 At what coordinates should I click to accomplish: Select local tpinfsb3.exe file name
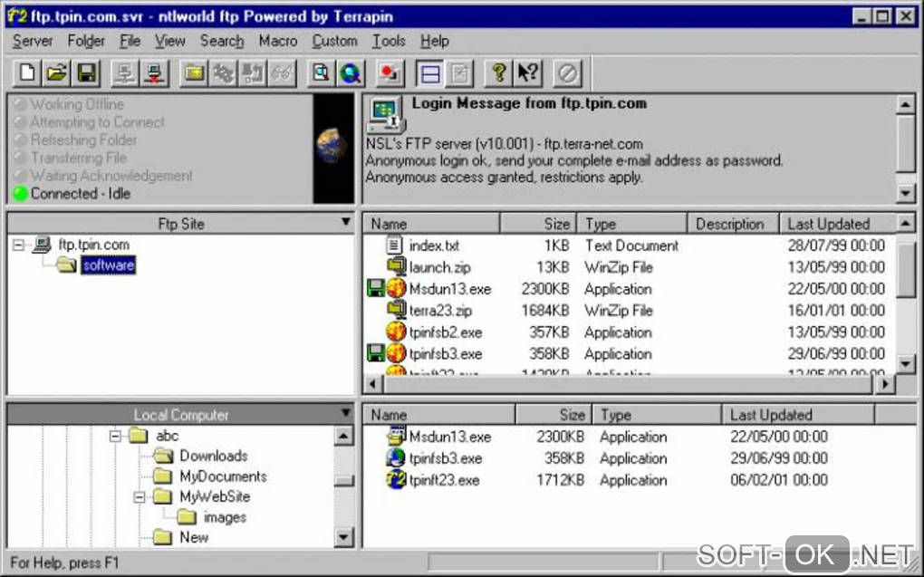(x=446, y=458)
